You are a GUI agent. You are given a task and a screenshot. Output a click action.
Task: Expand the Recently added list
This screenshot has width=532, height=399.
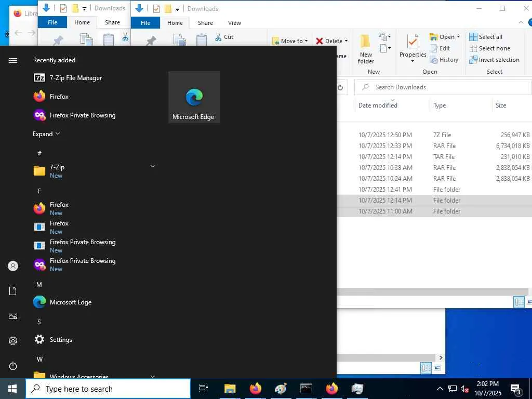point(46,134)
